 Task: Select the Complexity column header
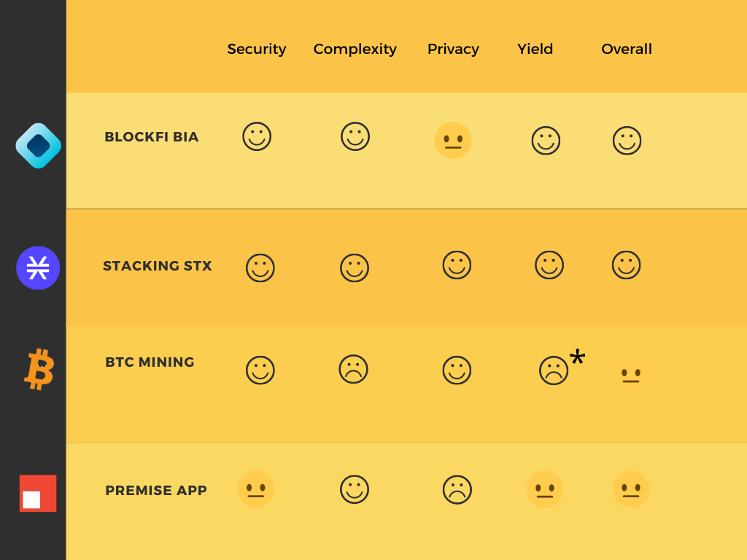pos(355,49)
